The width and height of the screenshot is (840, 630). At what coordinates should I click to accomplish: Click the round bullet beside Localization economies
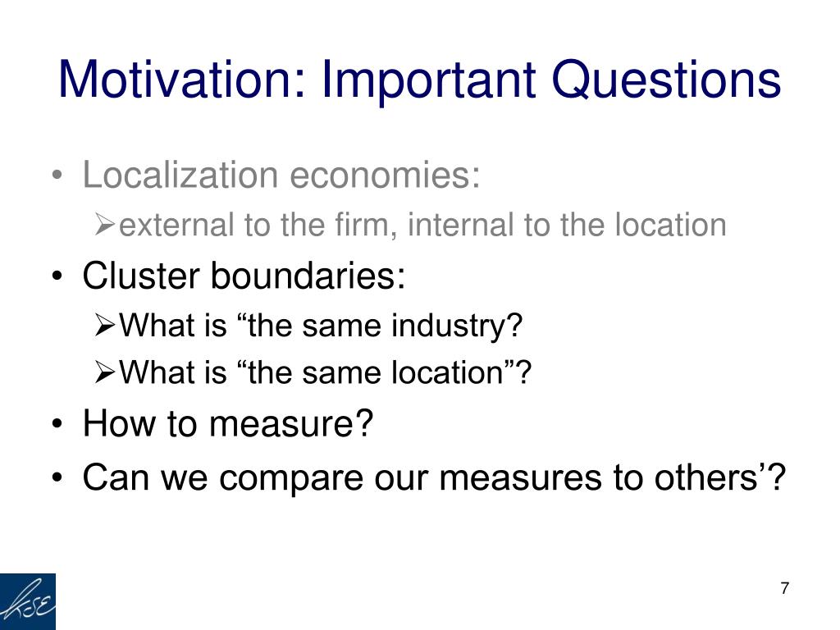(57, 176)
